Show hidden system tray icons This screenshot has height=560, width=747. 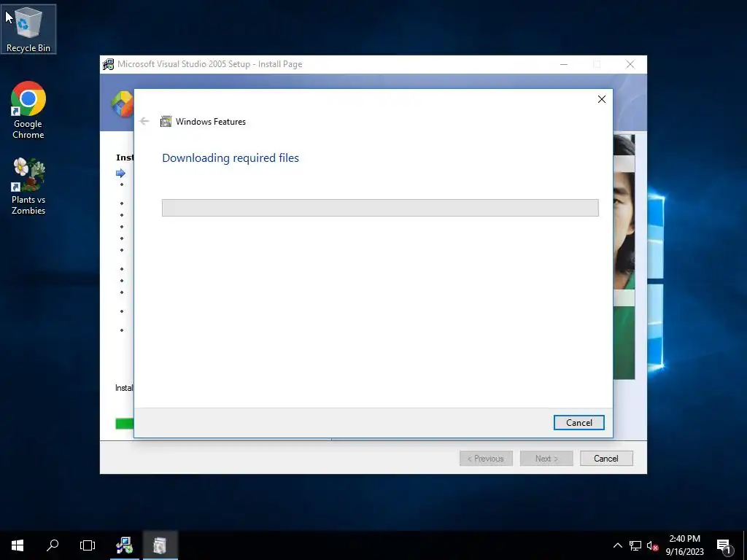(617, 545)
